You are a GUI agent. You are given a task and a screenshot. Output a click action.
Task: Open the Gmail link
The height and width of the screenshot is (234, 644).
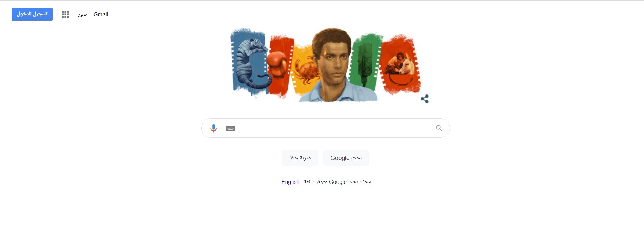click(x=101, y=14)
